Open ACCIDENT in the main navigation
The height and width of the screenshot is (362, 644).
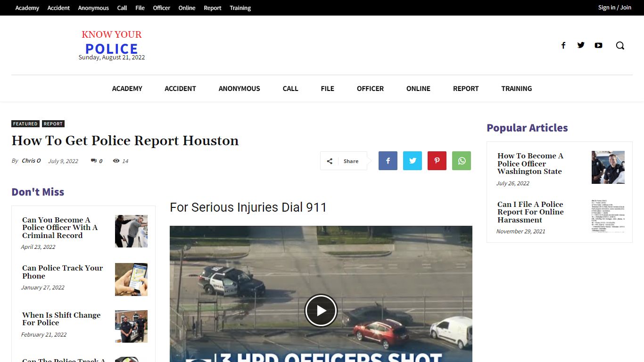click(180, 89)
